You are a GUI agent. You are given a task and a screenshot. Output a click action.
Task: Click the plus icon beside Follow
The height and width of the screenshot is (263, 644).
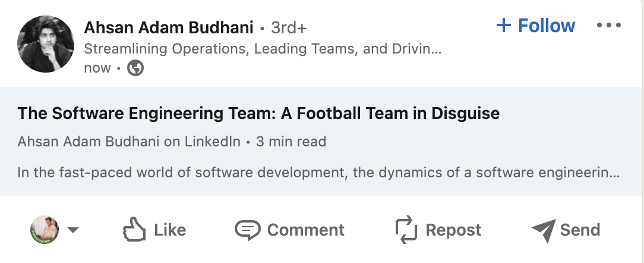point(503,26)
